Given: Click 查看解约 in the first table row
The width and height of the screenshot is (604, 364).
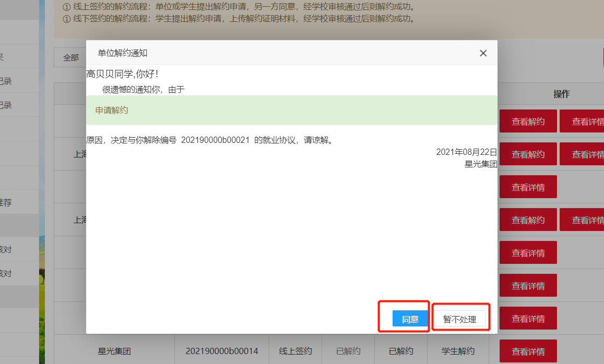Looking at the screenshot, I should pos(528,122).
